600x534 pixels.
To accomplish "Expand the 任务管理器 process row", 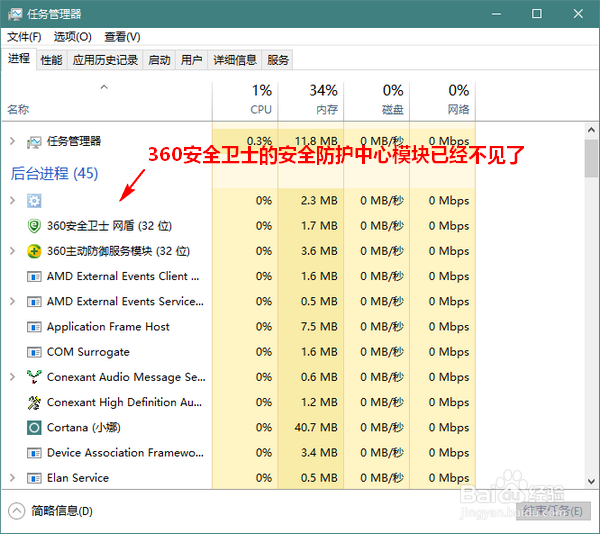I will click(12, 141).
